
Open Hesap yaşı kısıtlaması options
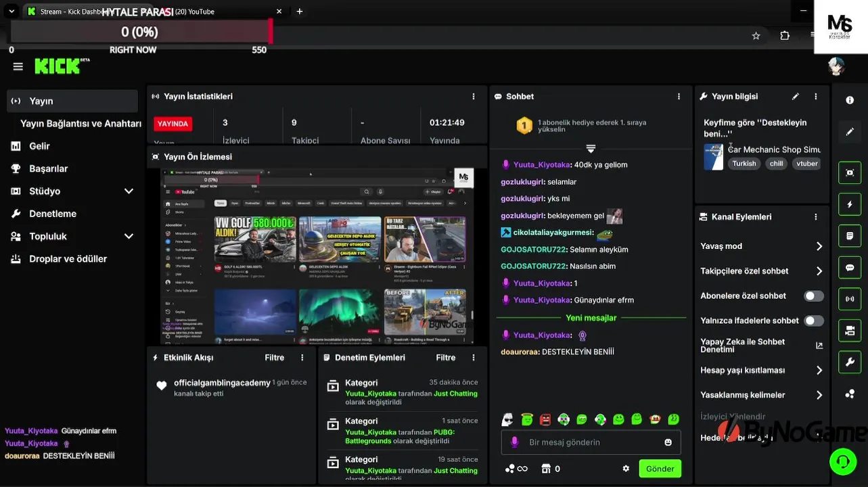[762, 371]
